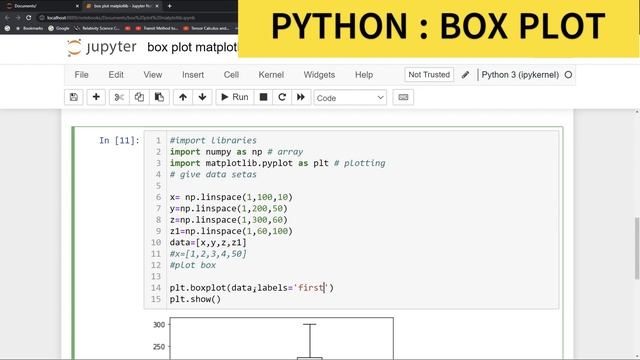Open a new browser tab
This screenshot has width=640, height=360.
[169, 6]
